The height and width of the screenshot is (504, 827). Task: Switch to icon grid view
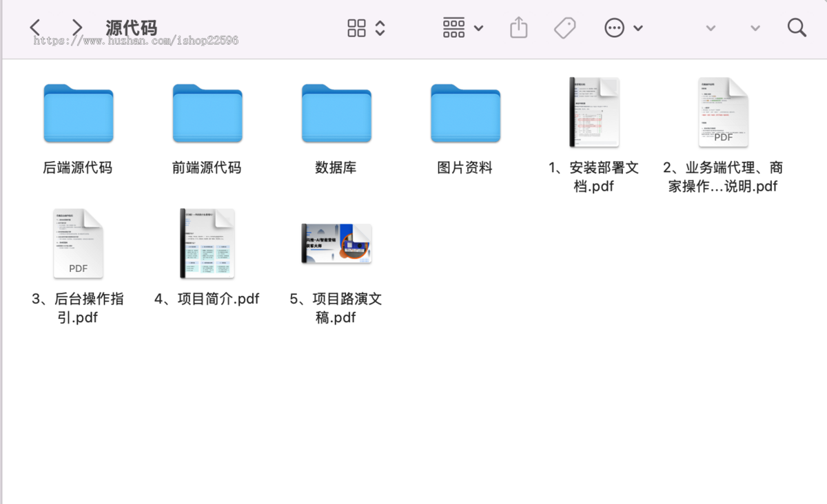(x=357, y=28)
